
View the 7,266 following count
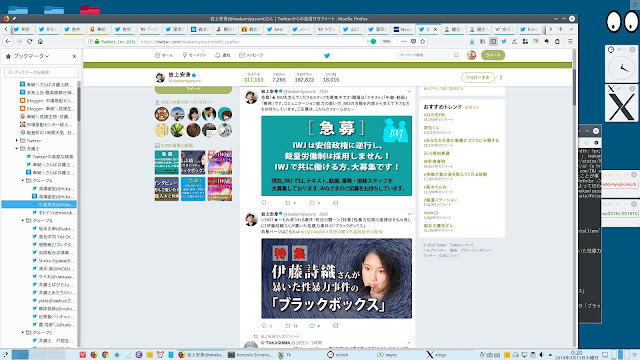[279, 78]
